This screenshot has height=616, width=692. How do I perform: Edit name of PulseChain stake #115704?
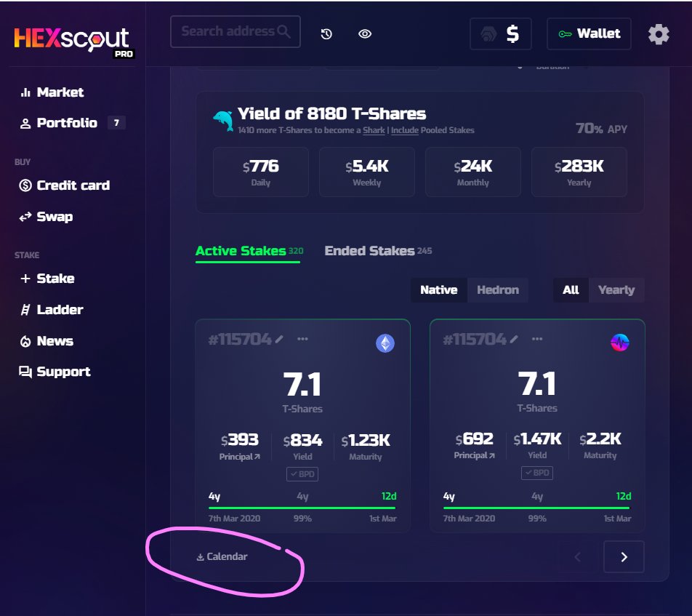[x=514, y=339]
